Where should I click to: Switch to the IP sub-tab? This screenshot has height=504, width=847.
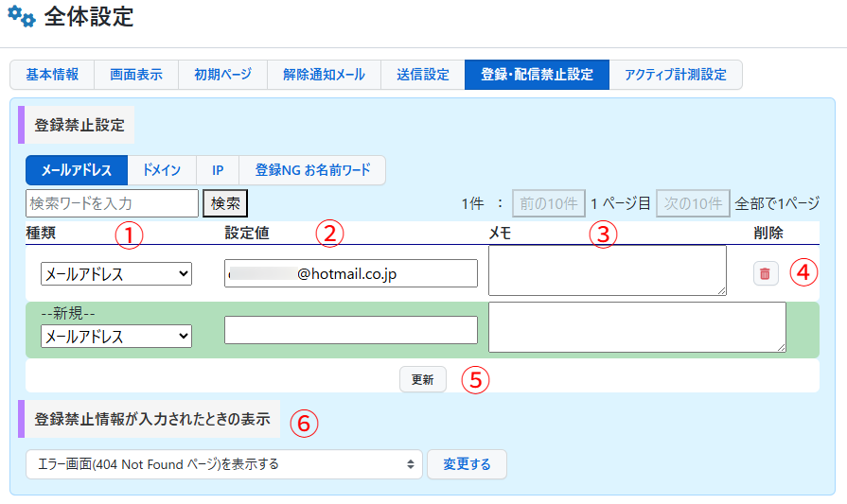218,170
